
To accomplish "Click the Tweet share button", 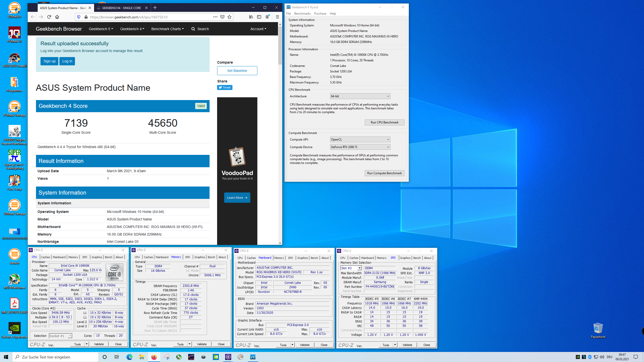I will pos(225,87).
